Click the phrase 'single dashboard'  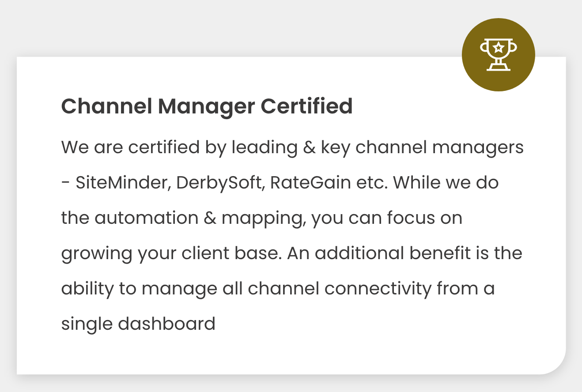coord(138,324)
